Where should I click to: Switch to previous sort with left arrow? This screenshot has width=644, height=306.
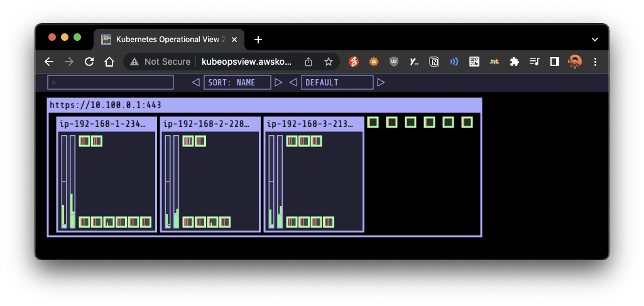click(x=195, y=82)
